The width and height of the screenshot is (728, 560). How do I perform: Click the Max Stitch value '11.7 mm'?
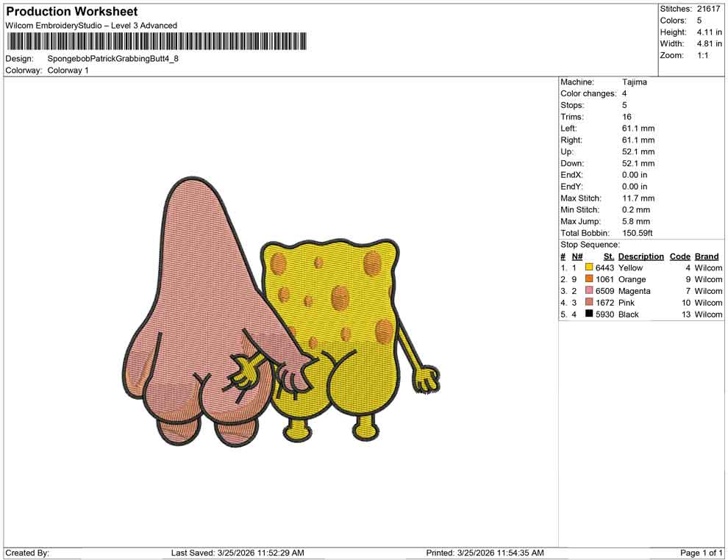pos(638,198)
